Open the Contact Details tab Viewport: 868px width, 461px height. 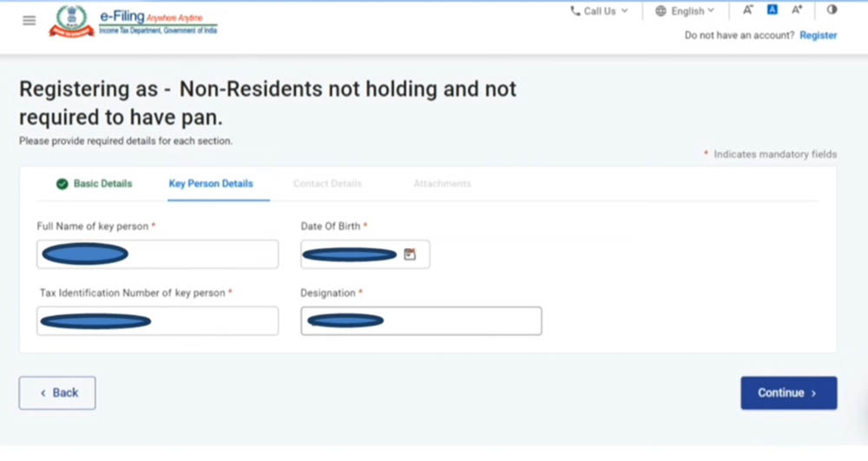[x=327, y=184]
